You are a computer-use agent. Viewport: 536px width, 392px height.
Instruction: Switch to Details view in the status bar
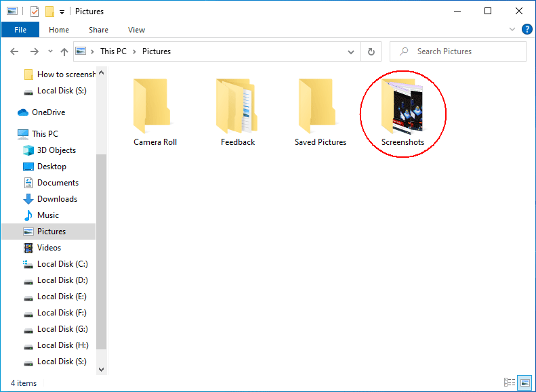click(x=510, y=383)
